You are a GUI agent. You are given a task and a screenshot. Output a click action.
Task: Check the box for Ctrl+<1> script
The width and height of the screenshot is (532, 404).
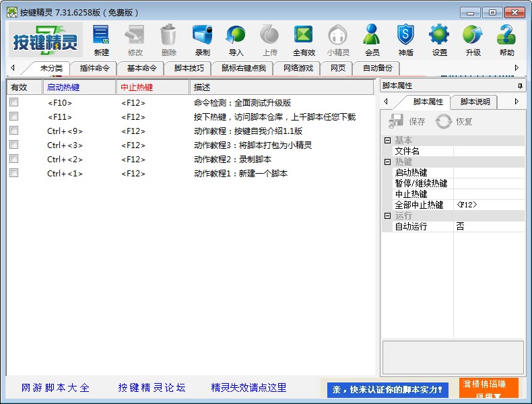pyautogui.click(x=14, y=173)
